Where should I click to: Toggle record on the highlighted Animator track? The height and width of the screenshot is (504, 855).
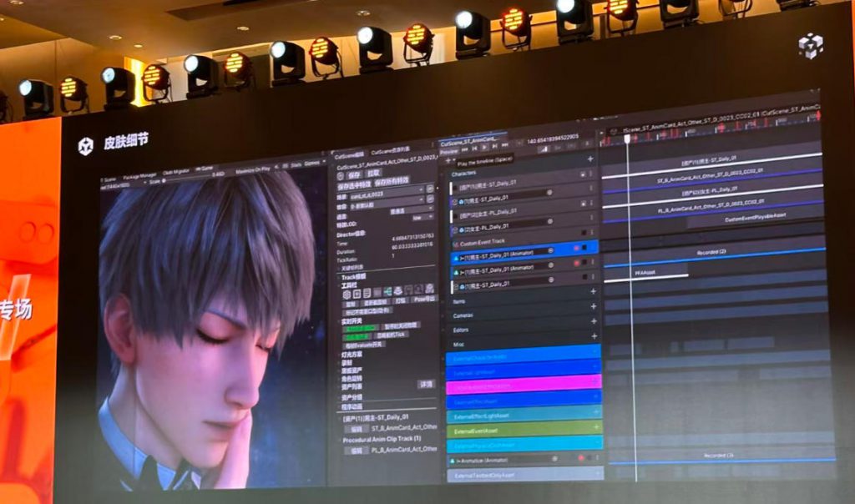point(576,249)
